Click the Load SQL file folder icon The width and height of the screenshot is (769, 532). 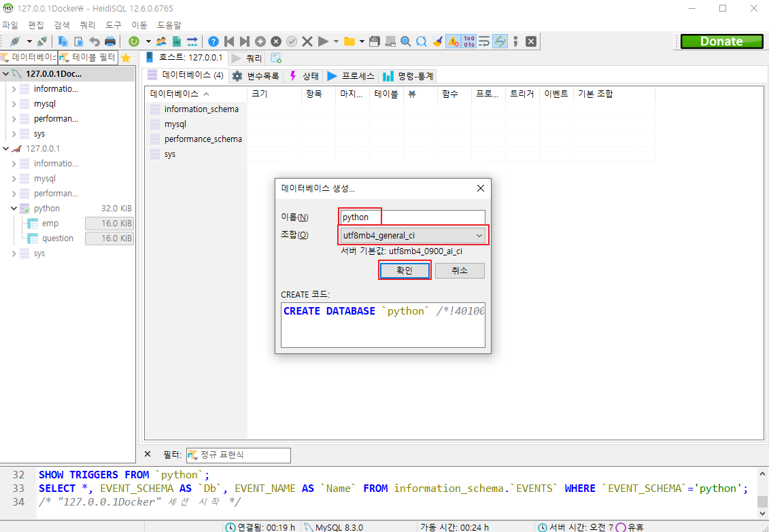point(349,41)
